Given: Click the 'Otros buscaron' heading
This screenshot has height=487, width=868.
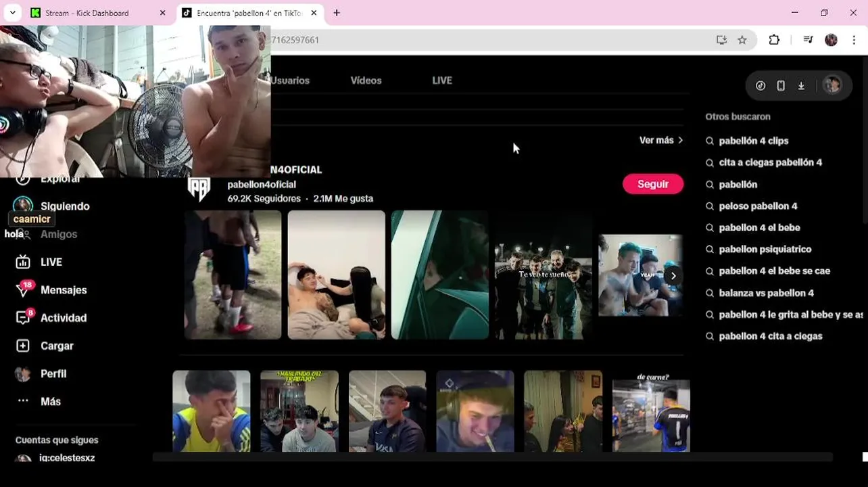Looking at the screenshot, I should click(x=738, y=116).
